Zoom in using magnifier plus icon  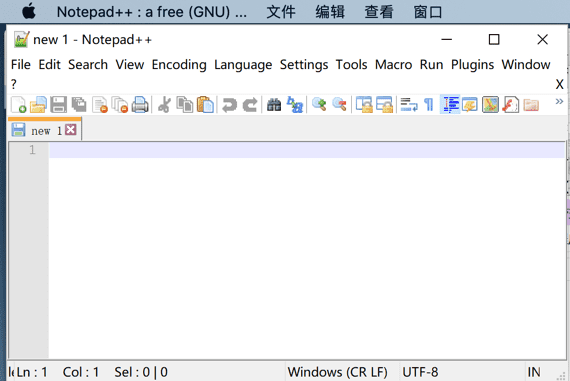[x=319, y=104]
